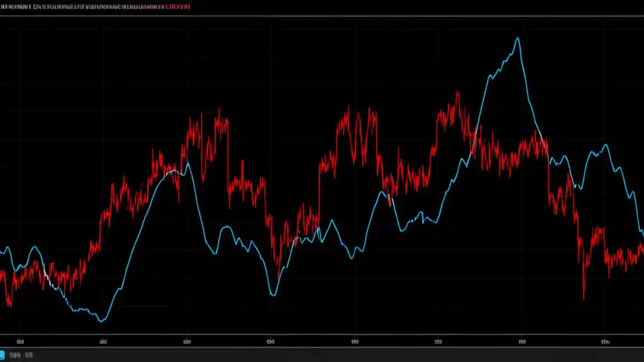The height and width of the screenshot is (362, 644).
Task: Click the status bar icon in bottom corner
Action: [x=3, y=355]
